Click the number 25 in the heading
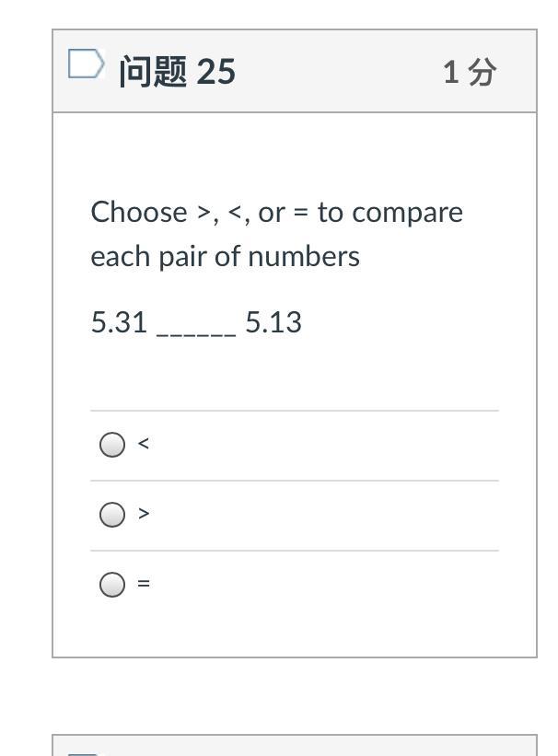The width and height of the screenshot is (558, 756). tap(215, 71)
